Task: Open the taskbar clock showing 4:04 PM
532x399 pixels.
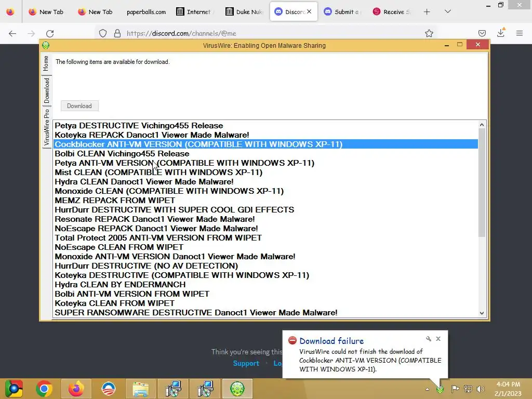Action: pos(508,389)
